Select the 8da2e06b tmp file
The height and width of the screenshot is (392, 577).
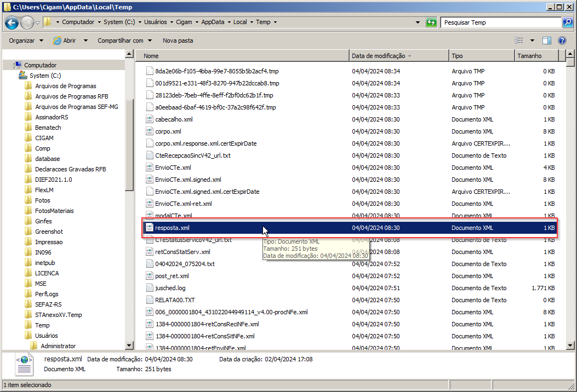(x=217, y=71)
